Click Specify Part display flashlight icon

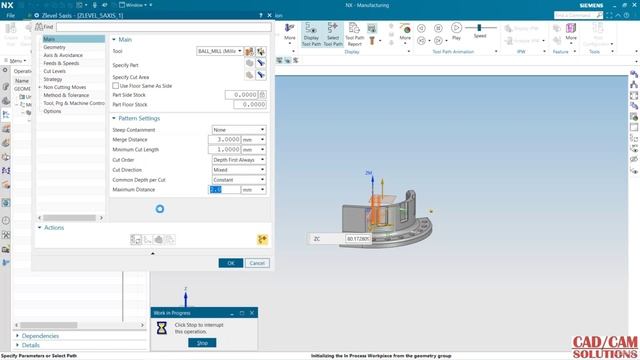click(x=260, y=63)
